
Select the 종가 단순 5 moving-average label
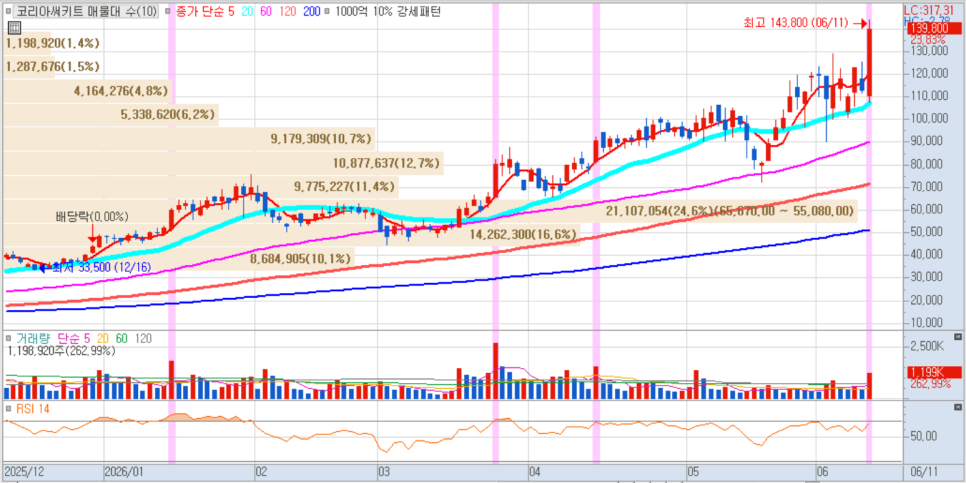pos(205,11)
